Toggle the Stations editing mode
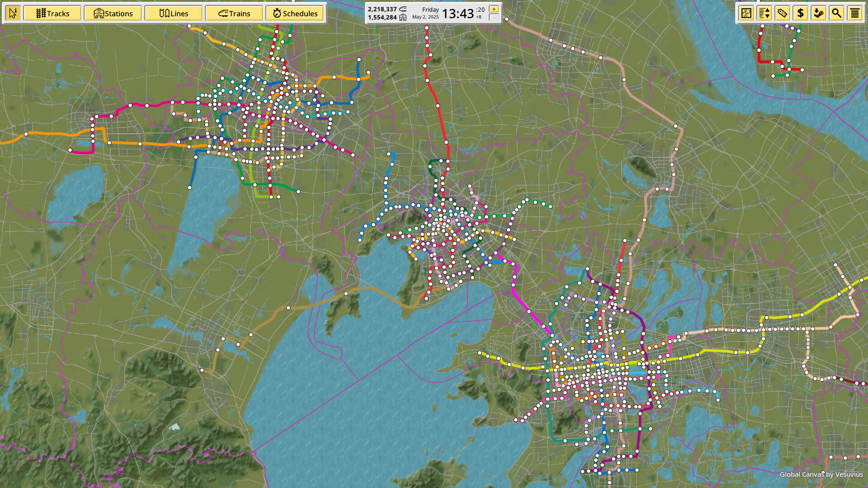868x488 pixels. click(x=113, y=13)
